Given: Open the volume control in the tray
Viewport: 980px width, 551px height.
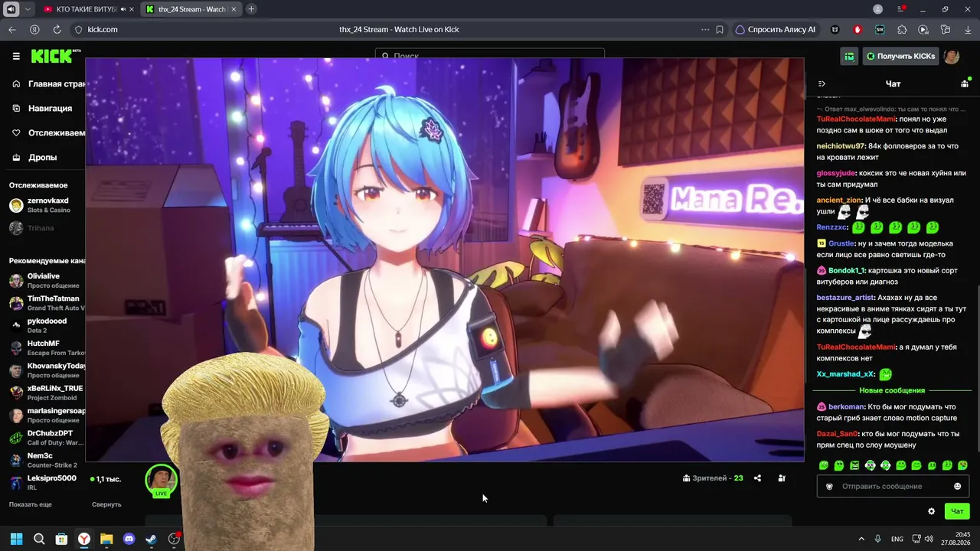Looking at the screenshot, I should (x=929, y=540).
